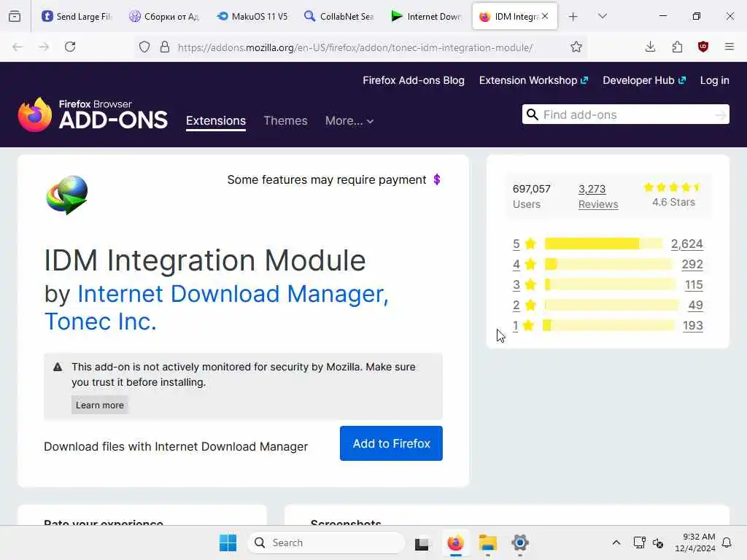This screenshot has width=747, height=560.
Task: Open Firefox View icon in tab bar
Action: (15, 16)
